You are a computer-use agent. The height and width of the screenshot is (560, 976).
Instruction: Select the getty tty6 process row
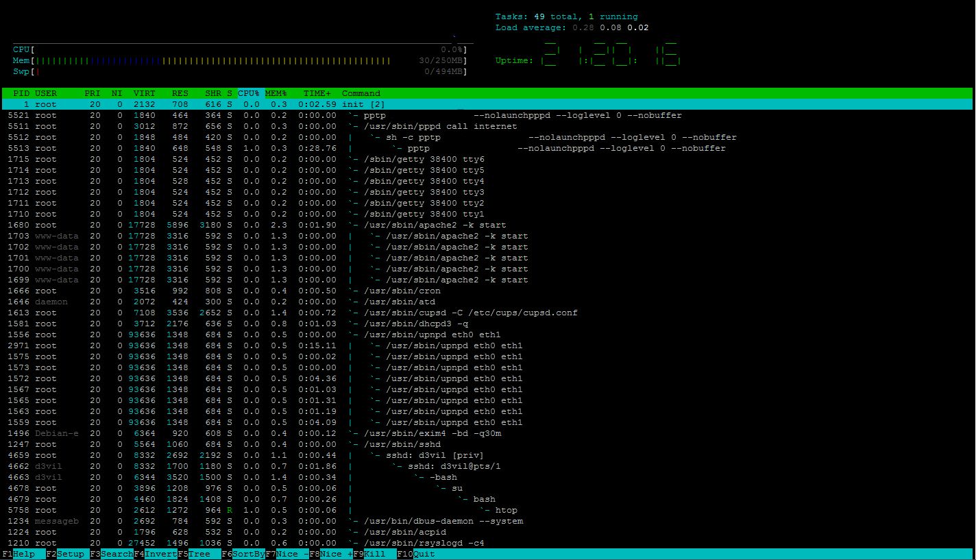point(487,159)
